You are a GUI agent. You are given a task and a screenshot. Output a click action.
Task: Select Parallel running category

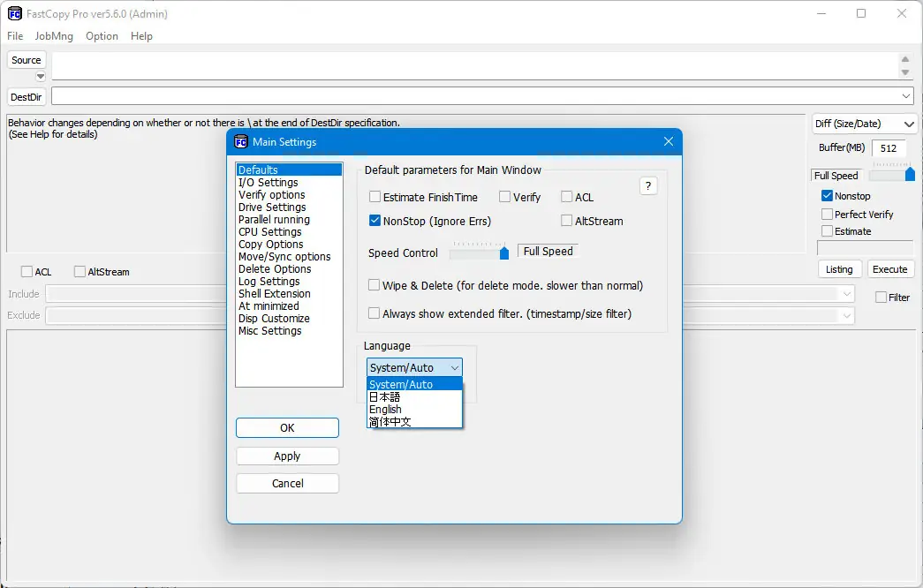click(x=289, y=220)
